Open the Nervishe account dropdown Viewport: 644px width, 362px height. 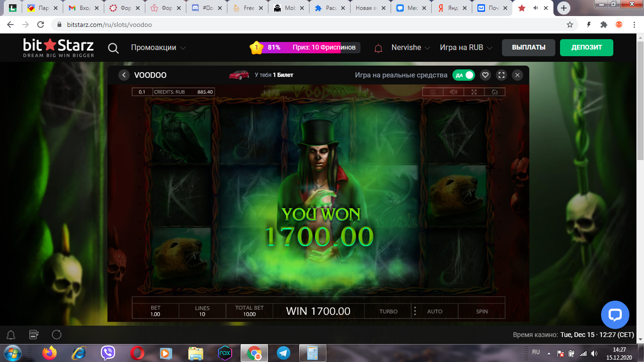[x=410, y=48]
